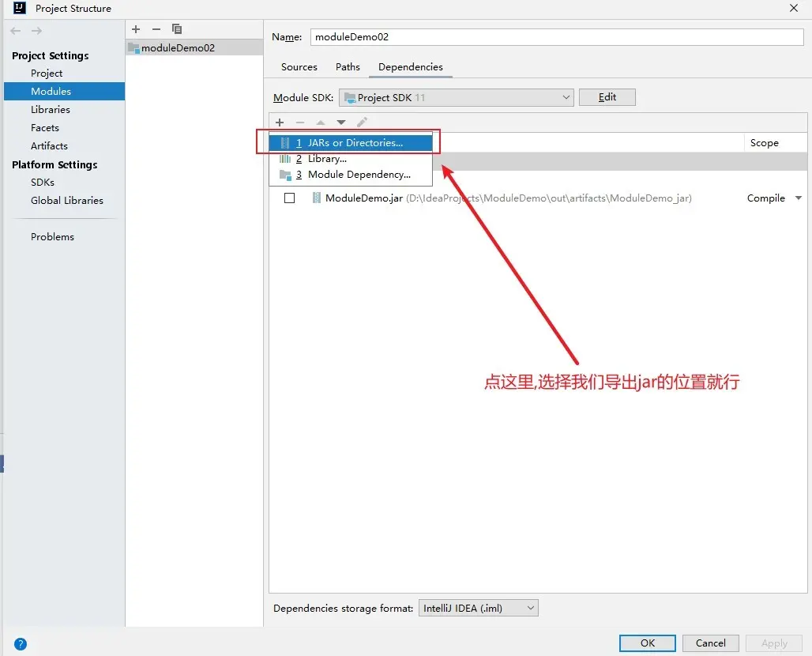This screenshot has height=656, width=812.
Task: Copy the selected module icon
Action: [x=177, y=29]
